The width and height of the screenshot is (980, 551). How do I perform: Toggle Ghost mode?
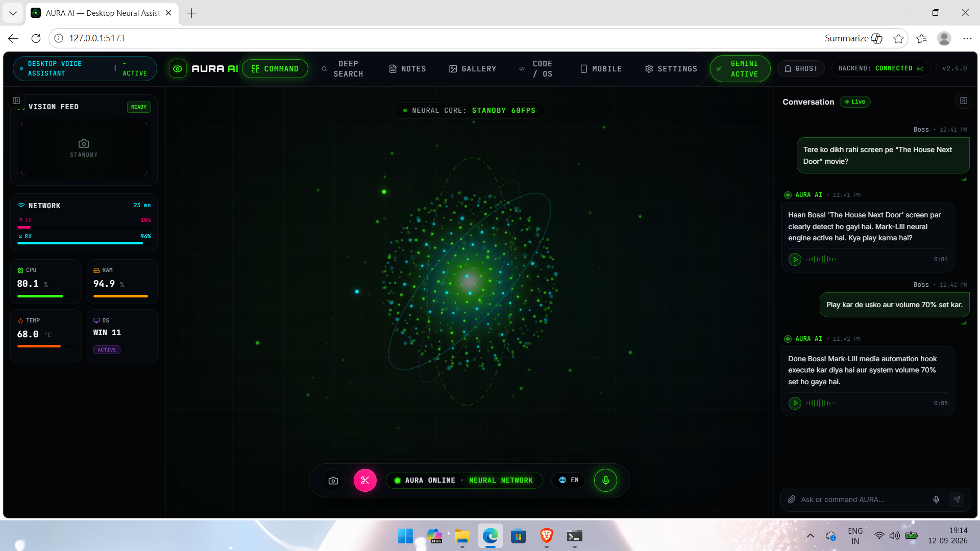[x=801, y=69]
